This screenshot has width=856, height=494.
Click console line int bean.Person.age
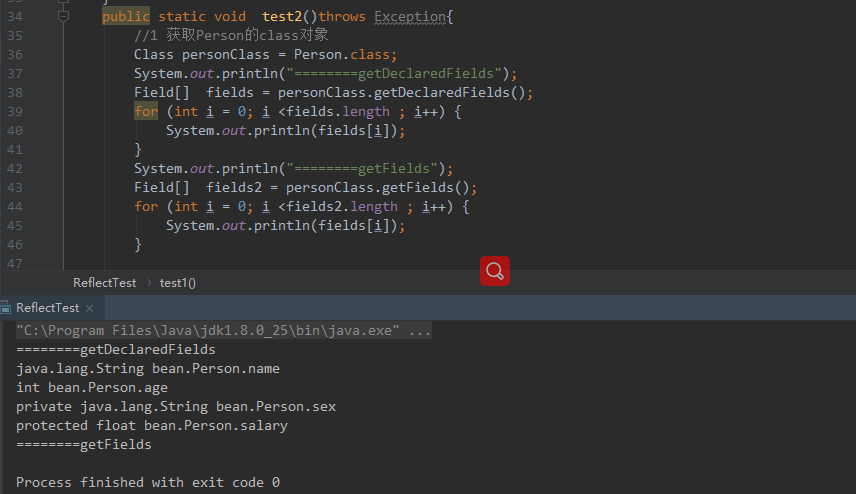tap(92, 388)
